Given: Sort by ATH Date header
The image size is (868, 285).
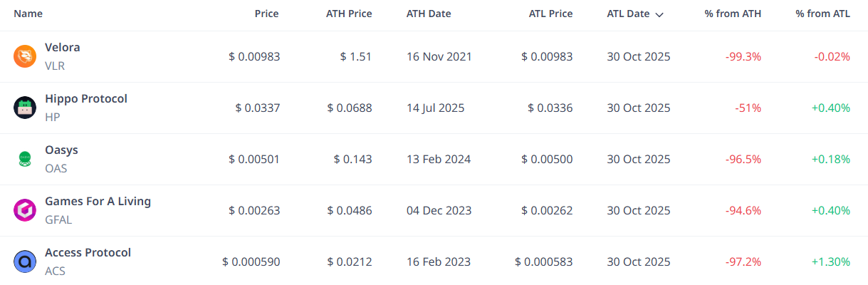Looking at the screenshot, I should click(429, 14).
